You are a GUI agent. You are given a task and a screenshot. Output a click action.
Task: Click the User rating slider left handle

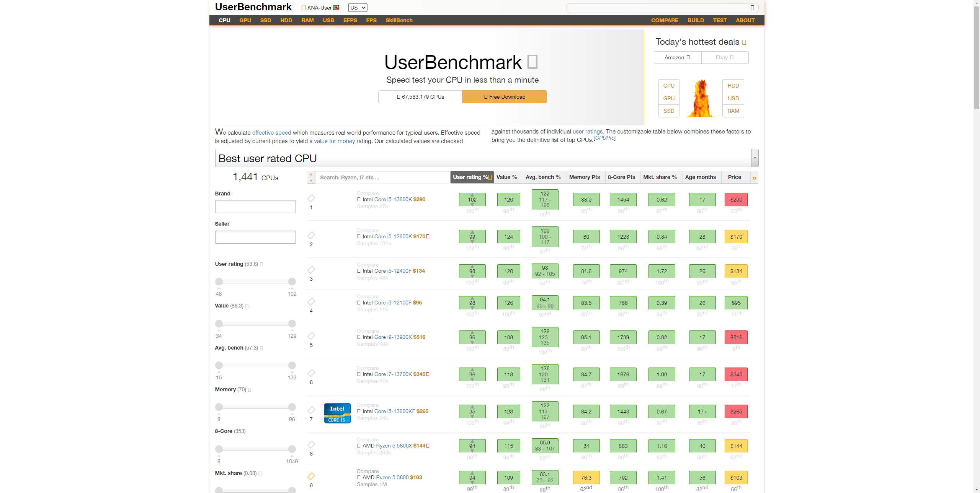coord(219,282)
